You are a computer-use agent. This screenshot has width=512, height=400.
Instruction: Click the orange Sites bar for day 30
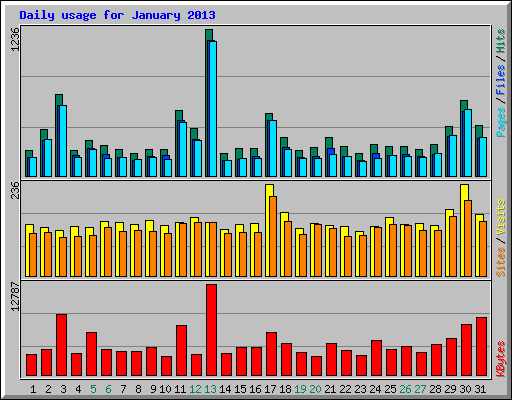468,238
